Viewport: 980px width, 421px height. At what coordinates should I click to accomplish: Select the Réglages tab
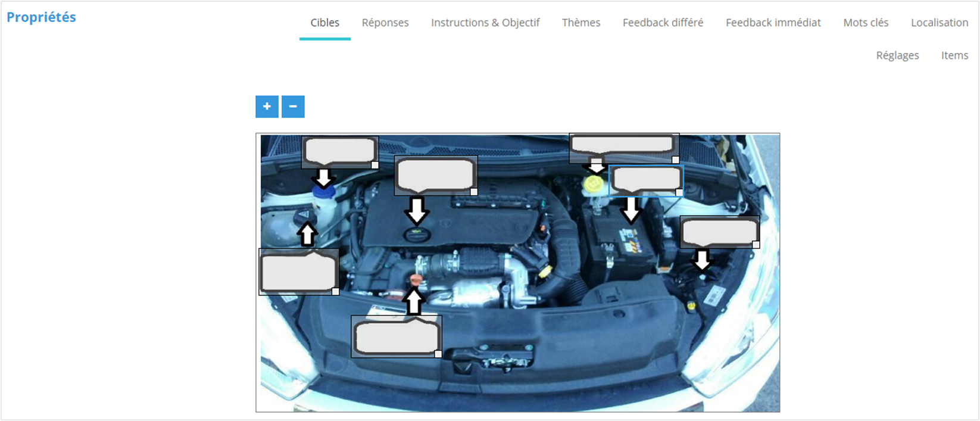point(897,55)
